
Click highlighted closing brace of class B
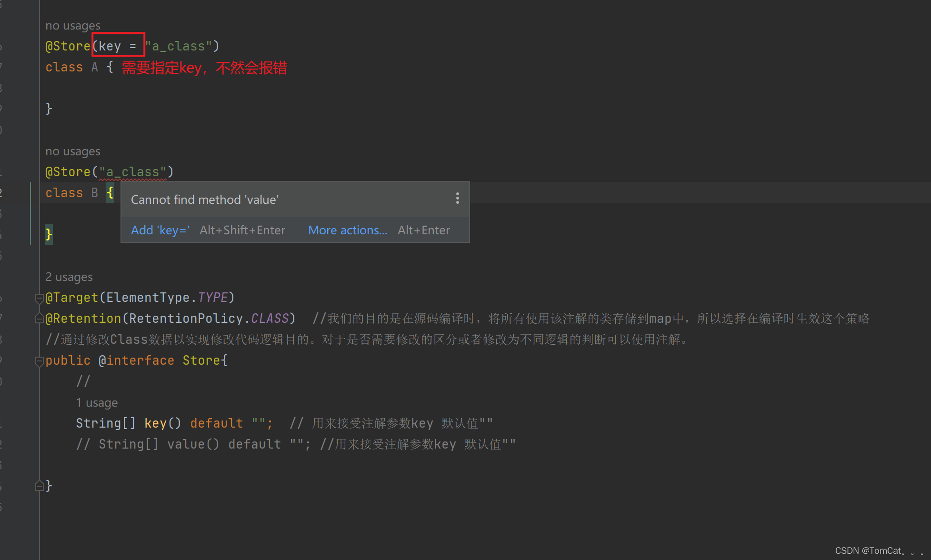49,234
